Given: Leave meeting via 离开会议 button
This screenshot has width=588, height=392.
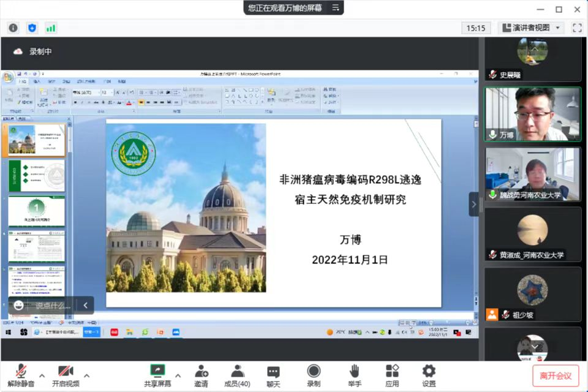Looking at the screenshot, I should pyautogui.click(x=557, y=375).
